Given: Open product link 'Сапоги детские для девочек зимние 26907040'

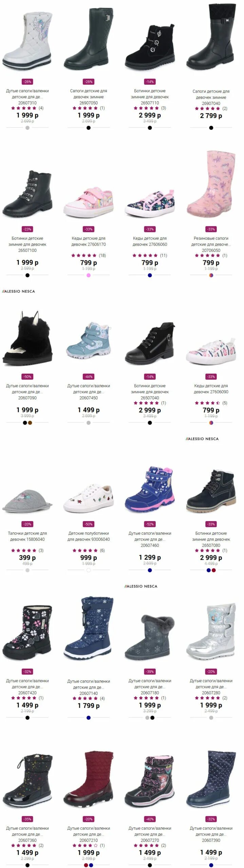Looking at the screenshot, I should 211,97.
